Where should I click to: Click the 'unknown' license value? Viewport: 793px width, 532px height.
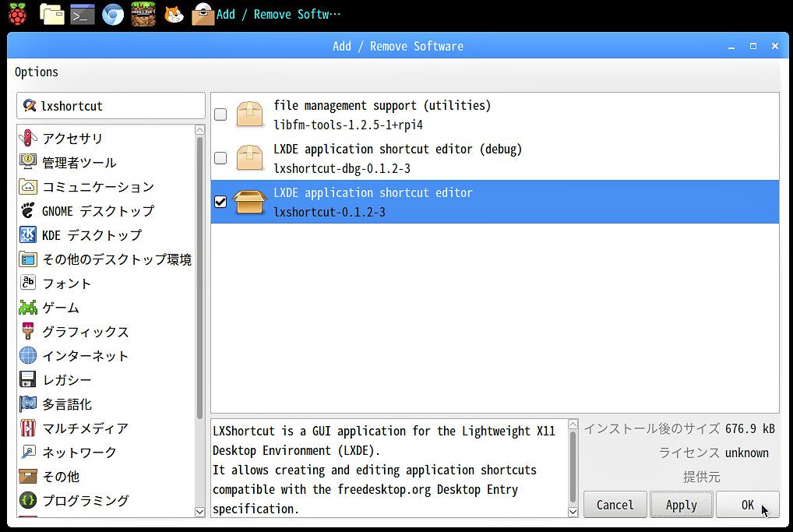point(747,453)
